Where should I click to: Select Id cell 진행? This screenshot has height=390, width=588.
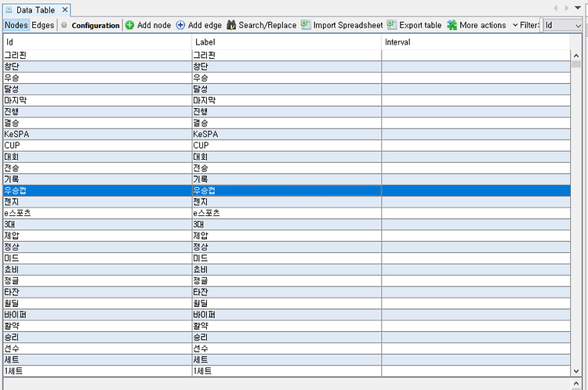tap(97, 112)
